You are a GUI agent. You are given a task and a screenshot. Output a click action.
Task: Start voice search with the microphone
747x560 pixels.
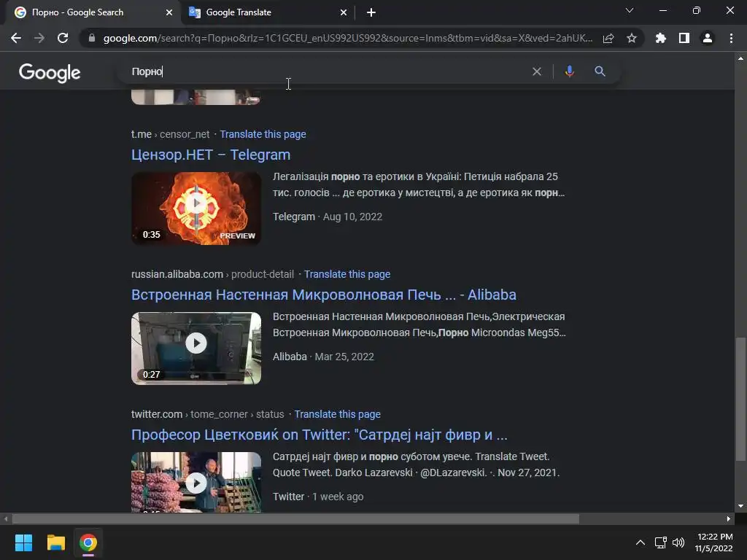(x=569, y=71)
